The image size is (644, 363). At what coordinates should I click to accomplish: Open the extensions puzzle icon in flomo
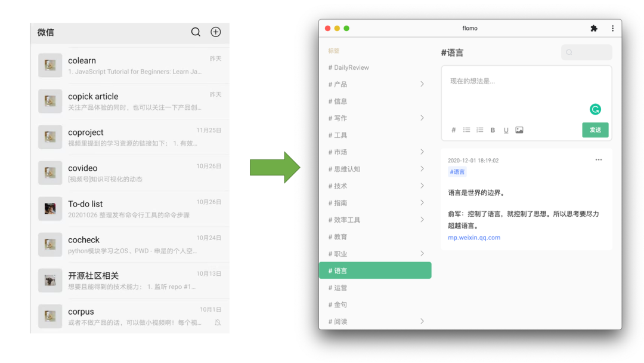[x=594, y=29]
